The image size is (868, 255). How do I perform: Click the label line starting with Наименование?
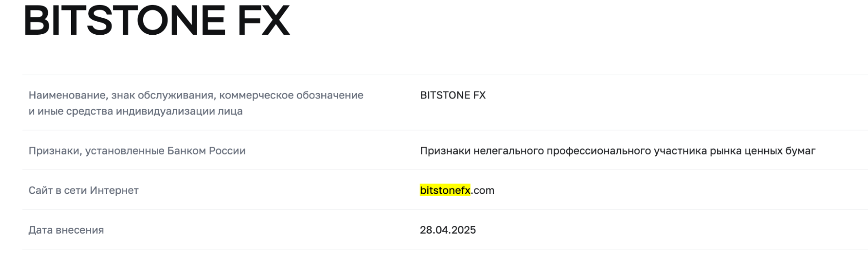[x=196, y=95]
